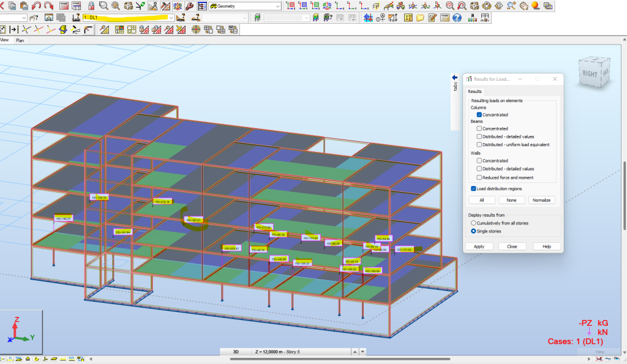Enable Beams Distributed - detailed values checkbox
The width and height of the screenshot is (627, 364).
(479, 136)
